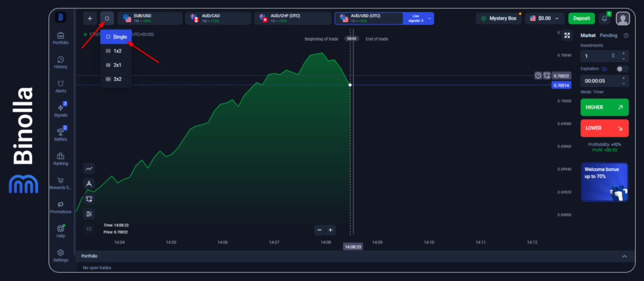Select the 1x2 layout option
644x281 pixels.
[x=116, y=51]
